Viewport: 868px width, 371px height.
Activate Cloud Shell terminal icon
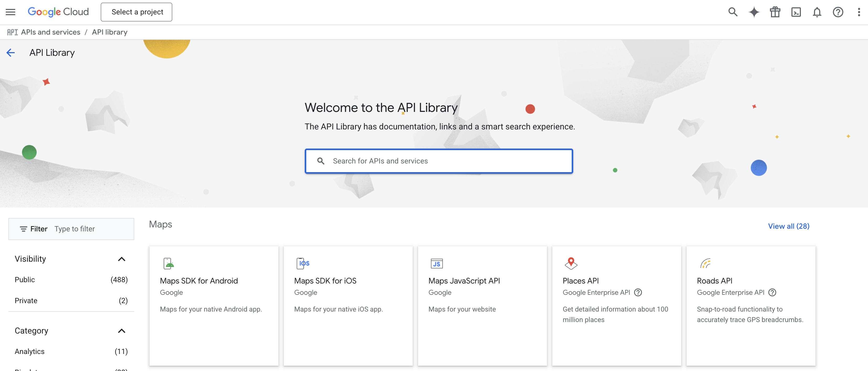(796, 12)
